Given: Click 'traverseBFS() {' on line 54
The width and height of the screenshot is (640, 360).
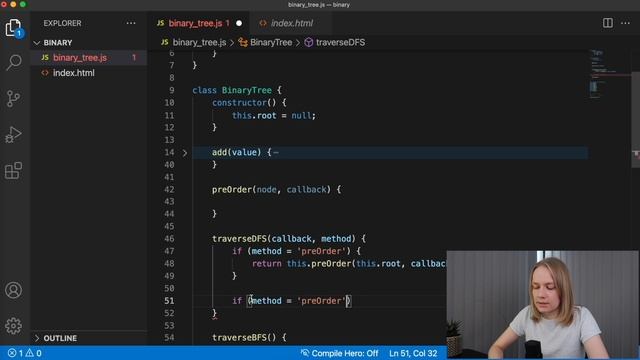Looking at the screenshot, I should point(249,338).
